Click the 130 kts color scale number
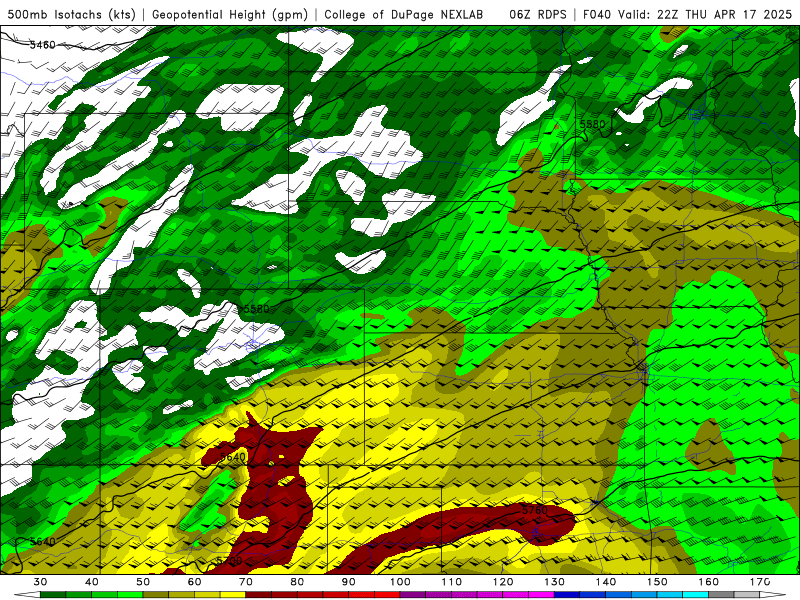 tap(555, 582)
